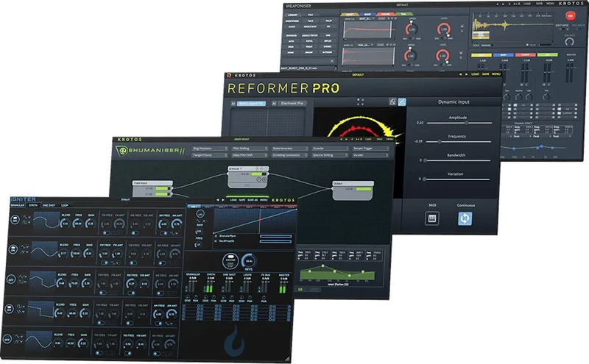Toggle the FM switch on second Igniter oscillator
Image resolution: width=589 pixels, height=364 pixels.
[105, 263]
